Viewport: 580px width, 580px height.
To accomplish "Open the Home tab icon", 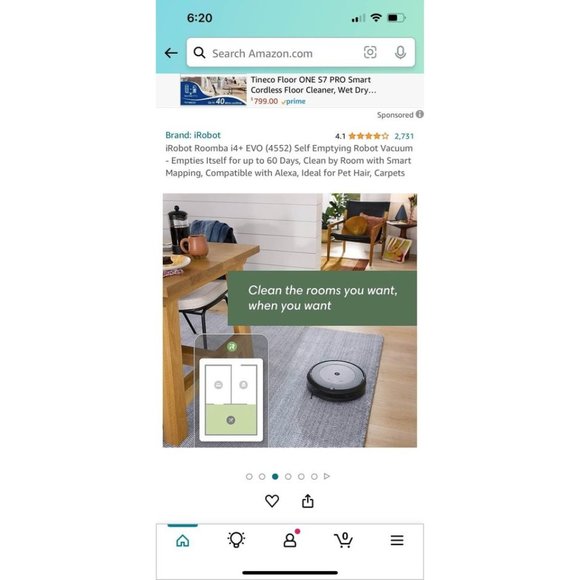I will 183,540.
